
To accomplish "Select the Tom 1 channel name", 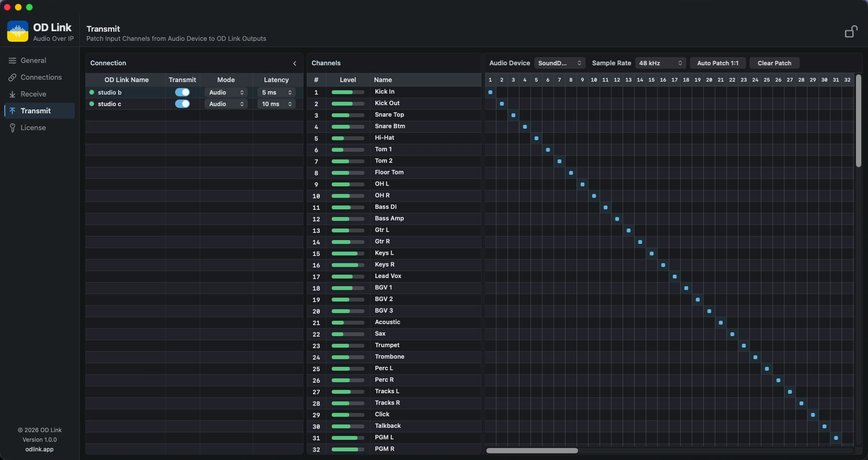I will [383, 149].
